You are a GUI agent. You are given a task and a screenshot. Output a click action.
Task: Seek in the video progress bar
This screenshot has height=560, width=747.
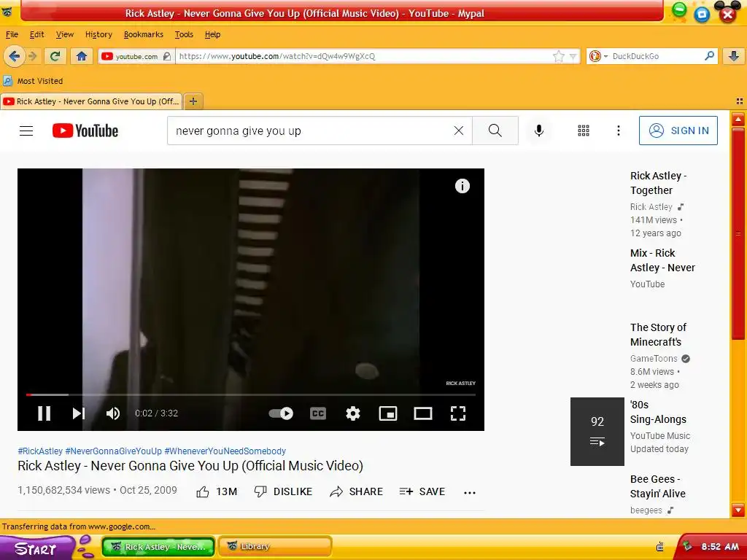click(x=251, y=394)
